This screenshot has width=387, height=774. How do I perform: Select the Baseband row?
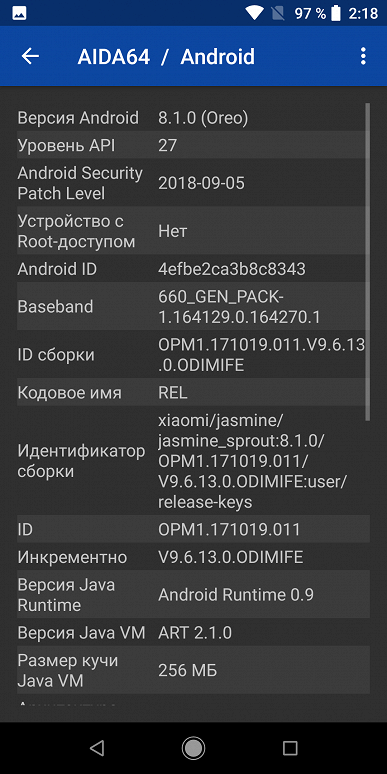pos(194,307)
